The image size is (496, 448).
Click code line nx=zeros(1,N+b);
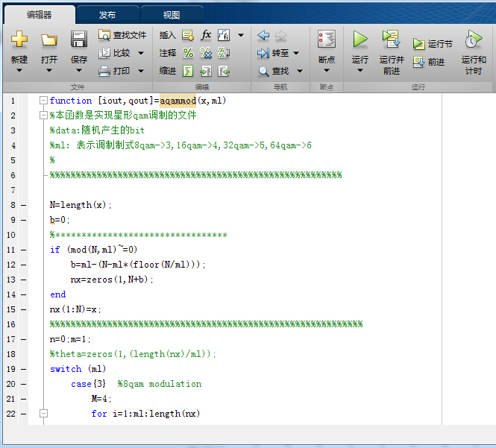[x=112, y=280]
